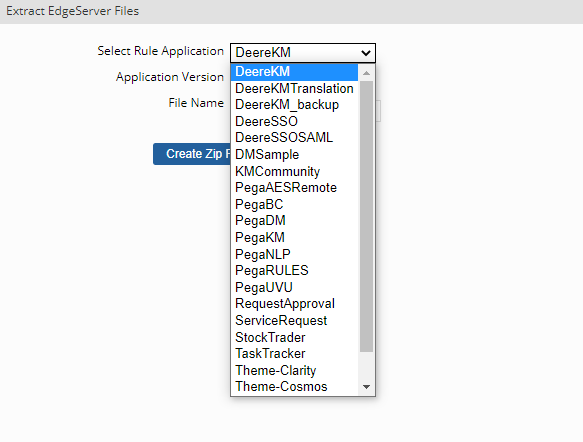Select PegaNLP application
The height and width of the screenshot is (442, 583).
click(x=294, y=254)
